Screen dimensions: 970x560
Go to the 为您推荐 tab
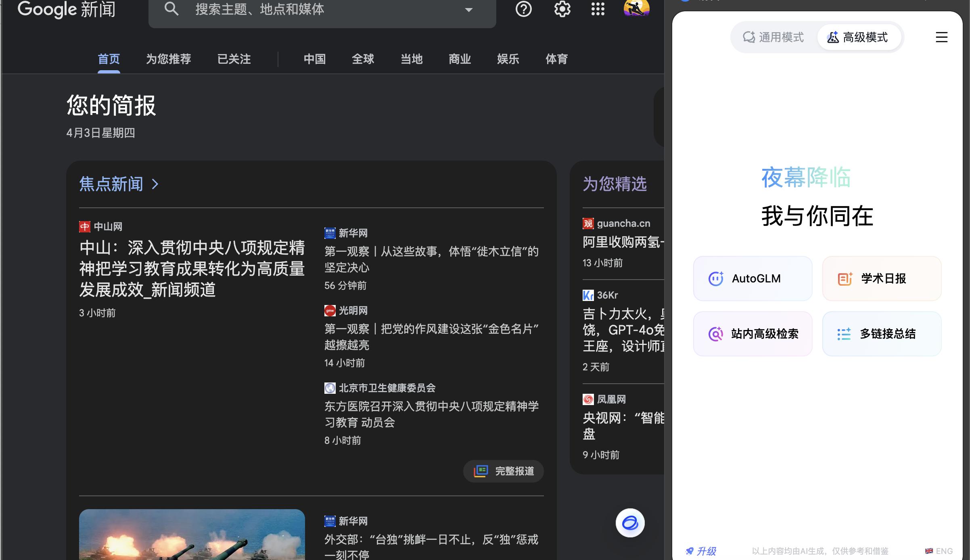[x=168, y=59]
